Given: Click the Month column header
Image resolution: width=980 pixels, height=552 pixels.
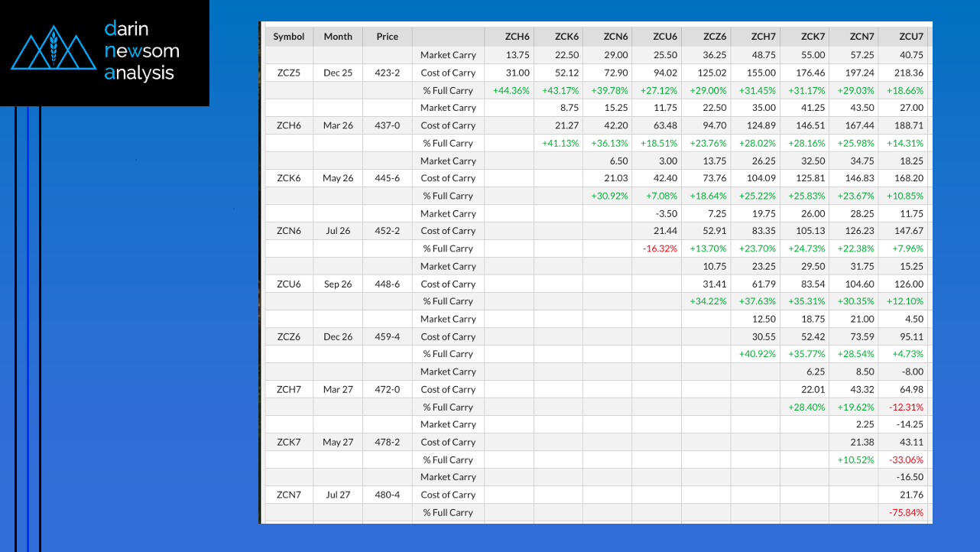Looking at the screenshot, I should (x=338, y=37).
